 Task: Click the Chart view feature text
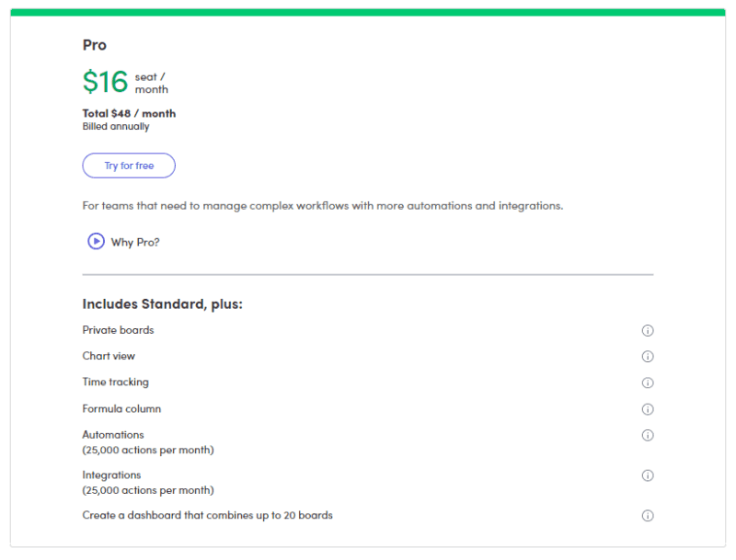109,356
